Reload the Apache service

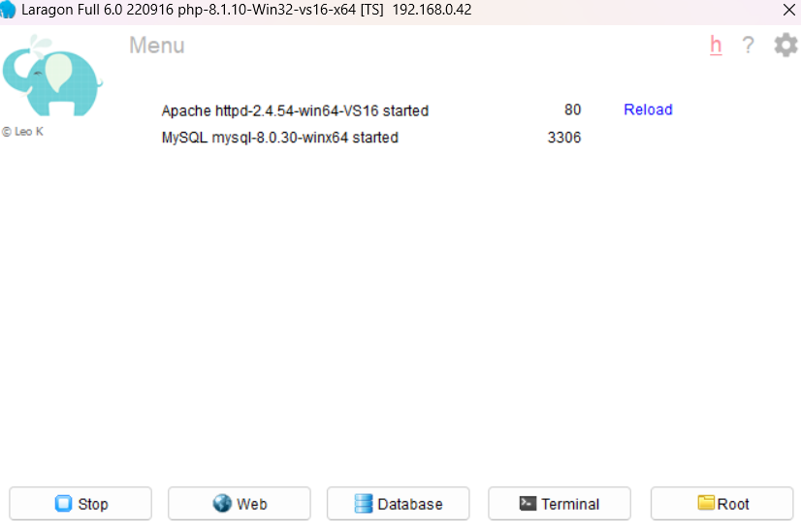[648, 110]
